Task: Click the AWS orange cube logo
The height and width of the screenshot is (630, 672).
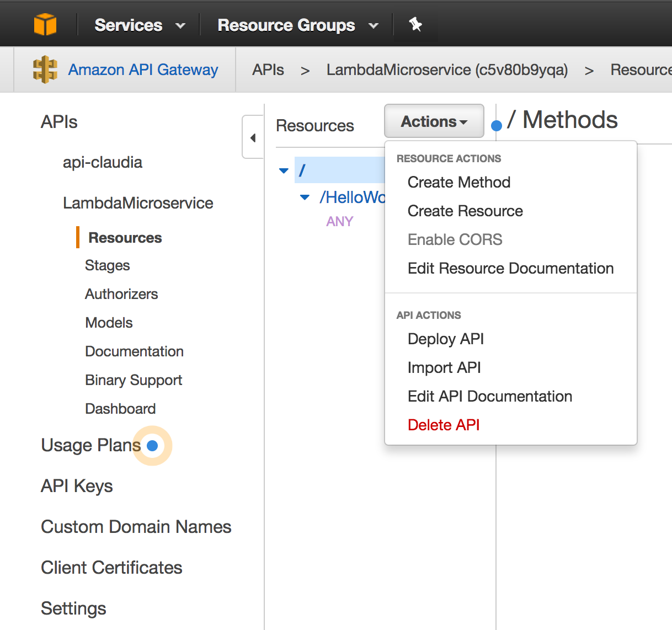Action: [x=45, y=25]
